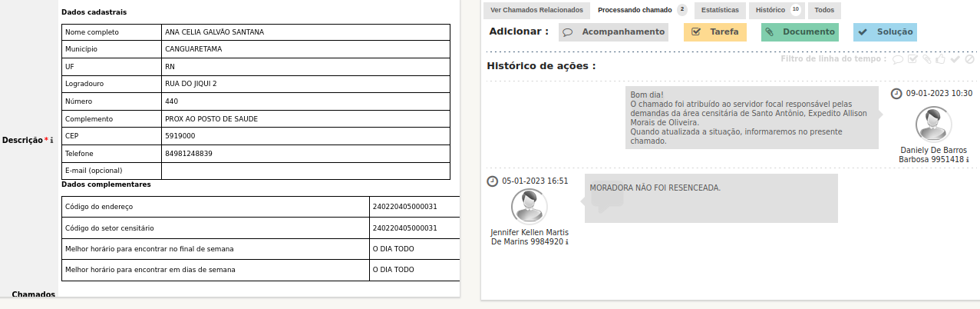The image size is (980, 309).
Task: Select name cell ANA CELIA GALVÃO SANTANA
Action: (x=305, y=32)
